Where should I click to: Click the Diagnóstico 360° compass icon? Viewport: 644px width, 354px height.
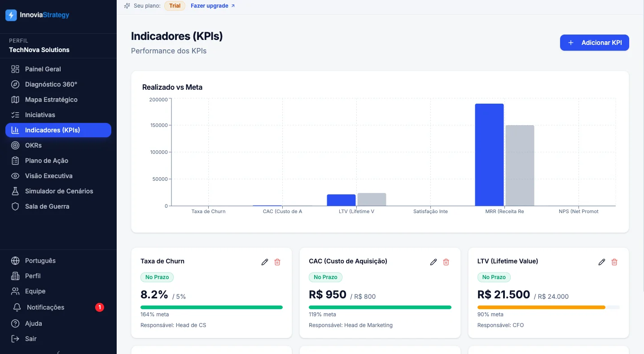pyautogui.click(x=15, y=84)
